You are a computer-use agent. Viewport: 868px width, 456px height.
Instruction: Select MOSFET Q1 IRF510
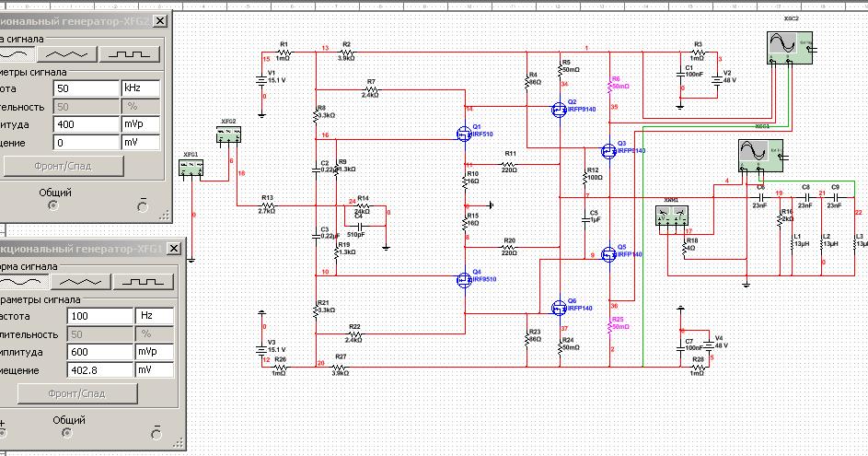pos(464,134)
